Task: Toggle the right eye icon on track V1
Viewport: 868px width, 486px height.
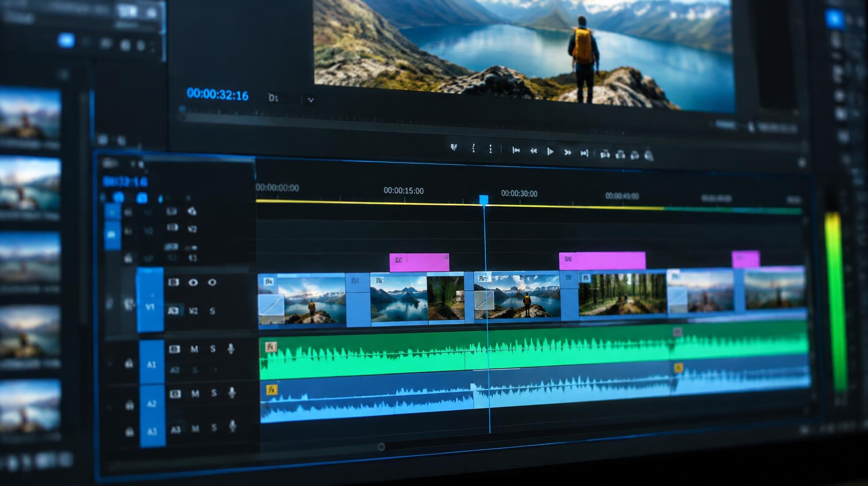Action: coord(212,282)
